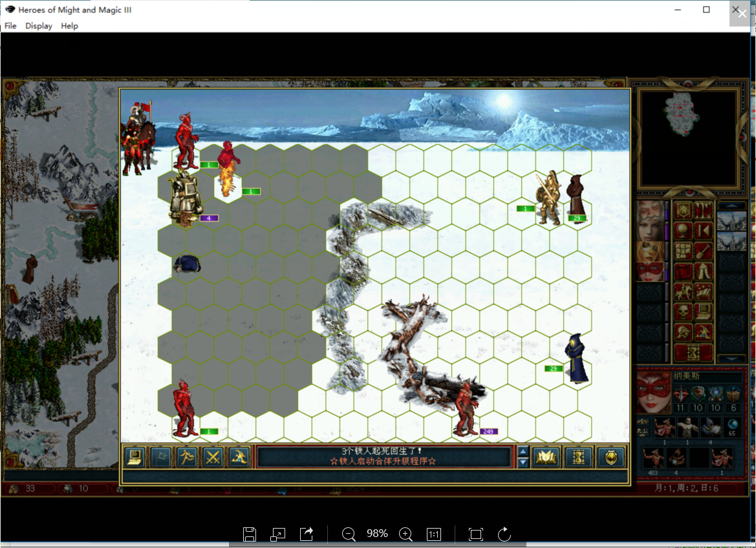Click the skull button in adventure panel
Screen dimensions: 756x548
683,312
